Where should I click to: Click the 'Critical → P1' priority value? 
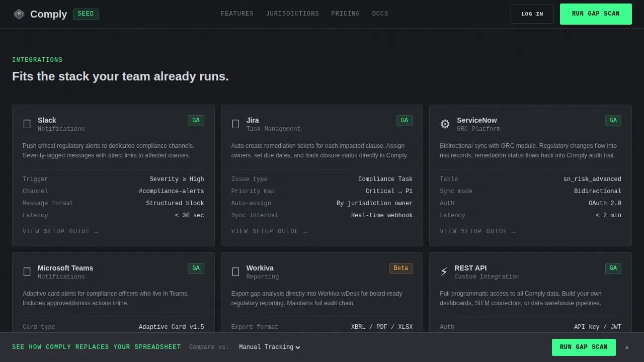click(389, 191)
